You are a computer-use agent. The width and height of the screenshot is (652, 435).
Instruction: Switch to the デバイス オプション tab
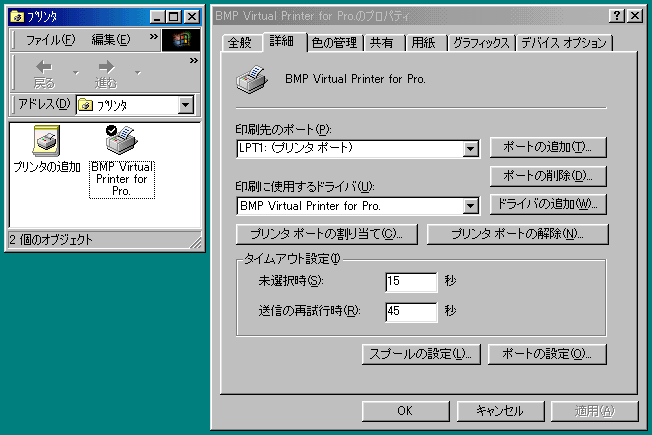pyautogui.click(x=564, y=43)
